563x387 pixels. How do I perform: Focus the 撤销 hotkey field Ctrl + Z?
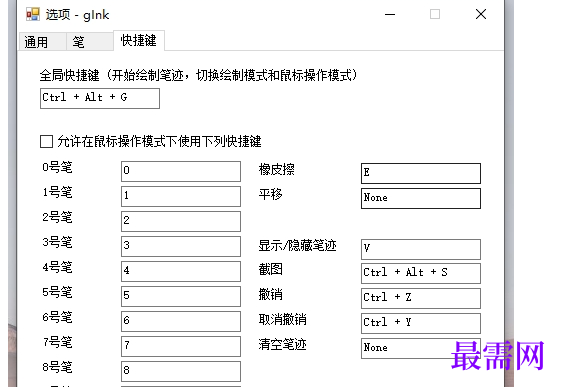[x=421, y=298]
